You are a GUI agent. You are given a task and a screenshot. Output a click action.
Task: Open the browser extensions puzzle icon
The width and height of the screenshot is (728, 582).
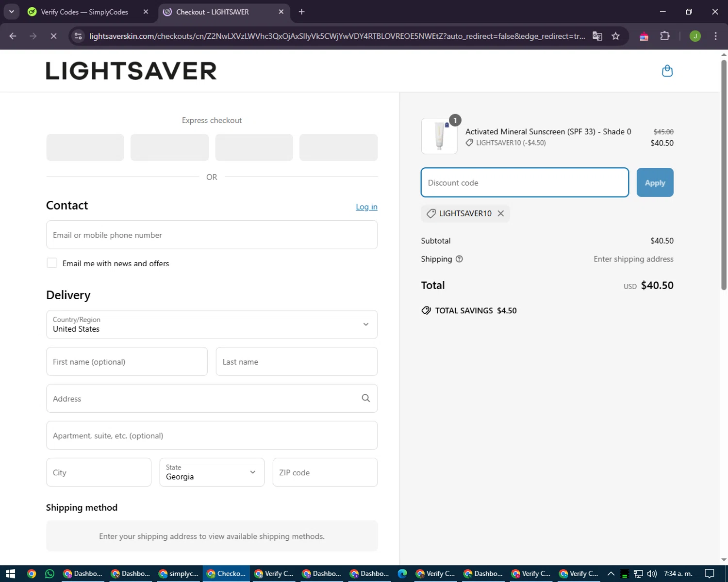click(665, 36)
